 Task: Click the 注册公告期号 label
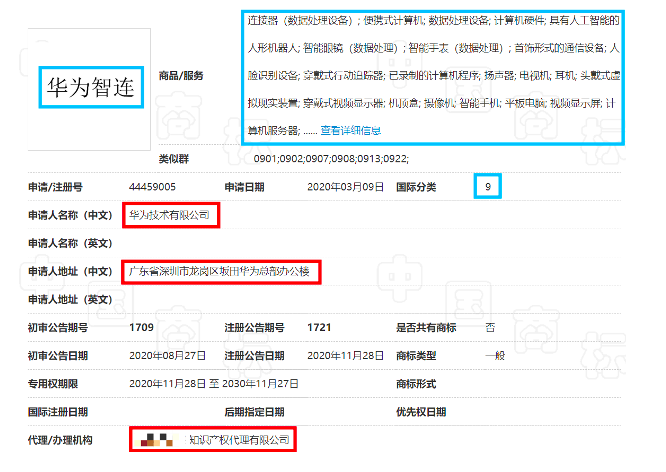[x=254, y=328]
